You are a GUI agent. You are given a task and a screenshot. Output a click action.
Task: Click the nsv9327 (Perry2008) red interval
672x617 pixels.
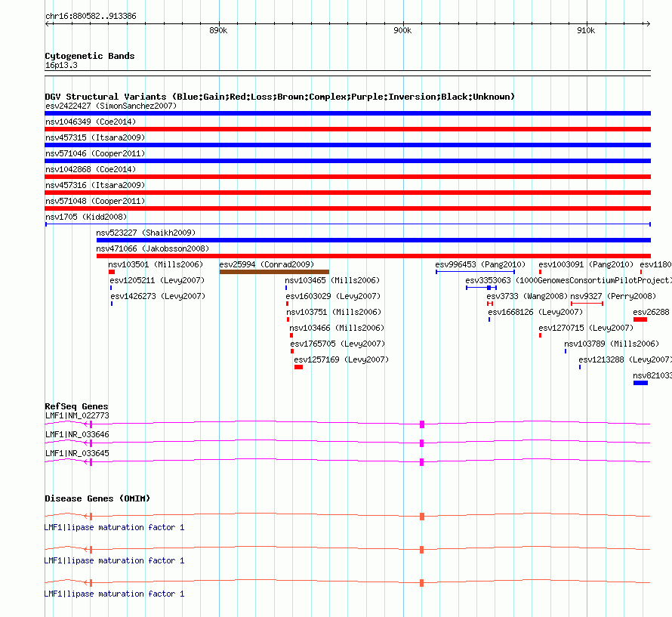[x=587, y=304]
